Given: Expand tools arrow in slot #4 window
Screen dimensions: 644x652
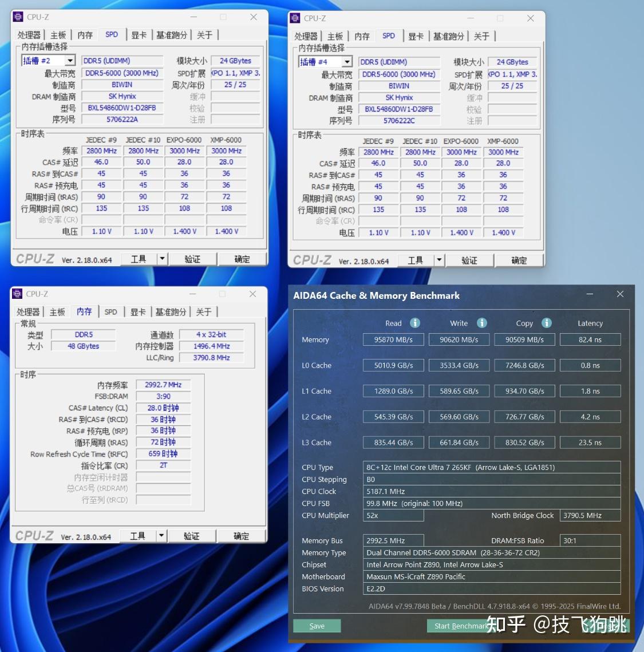Looking at the screenshot, I should pos(439,260).
